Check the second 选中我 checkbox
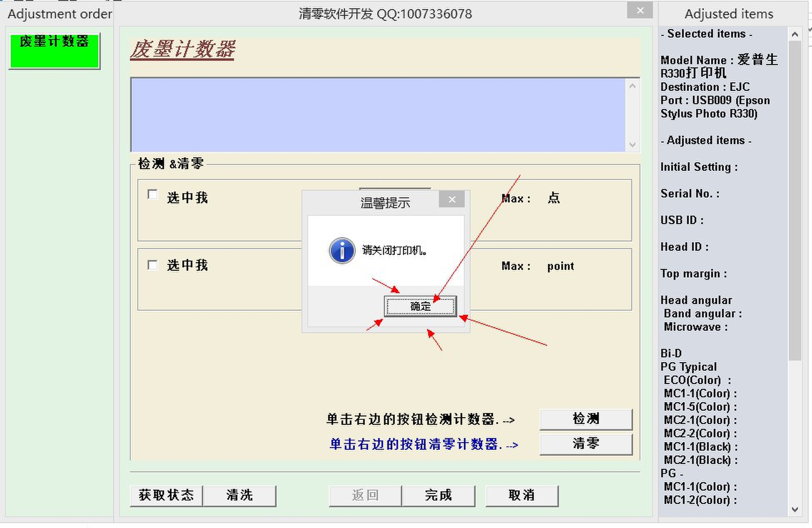 [x=153, y=265]
